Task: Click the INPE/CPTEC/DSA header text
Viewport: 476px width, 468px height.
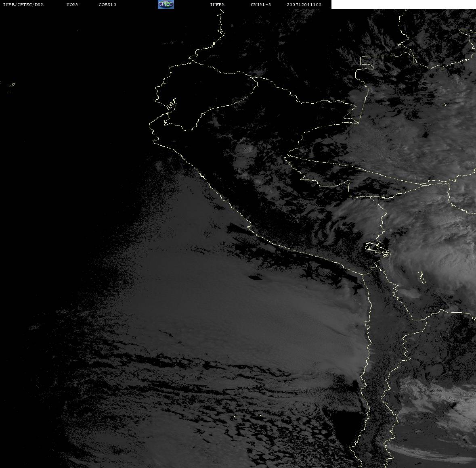Action: coord(23,4)
